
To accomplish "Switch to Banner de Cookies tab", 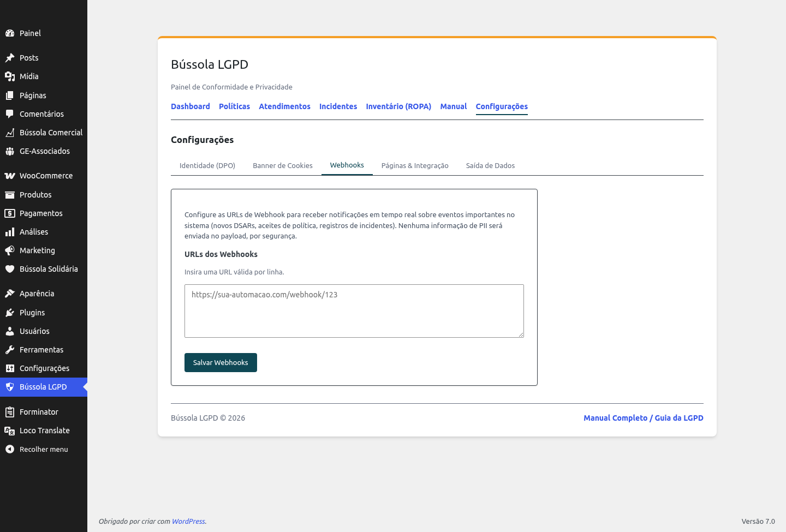I will click(283, 165).
